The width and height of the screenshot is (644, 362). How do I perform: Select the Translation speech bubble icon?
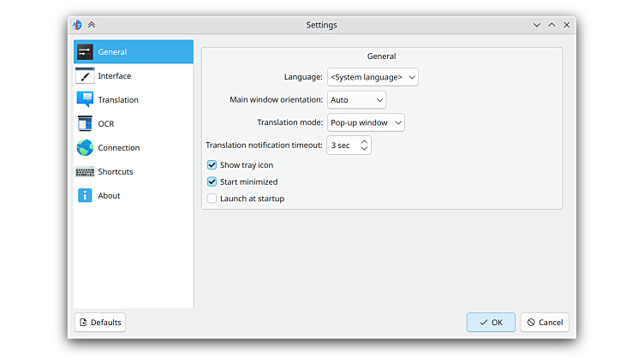(x=85, y=100)
